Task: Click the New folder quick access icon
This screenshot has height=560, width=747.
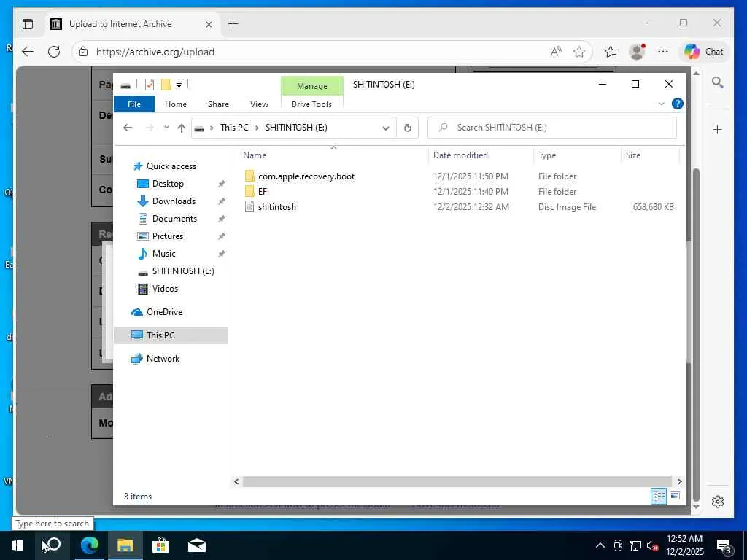Action: pos(166,85)
